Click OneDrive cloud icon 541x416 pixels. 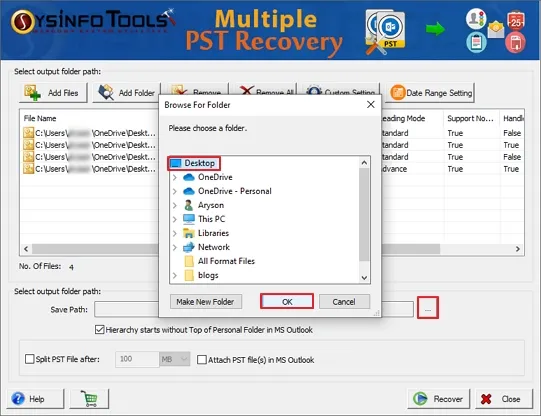[189, 177]
